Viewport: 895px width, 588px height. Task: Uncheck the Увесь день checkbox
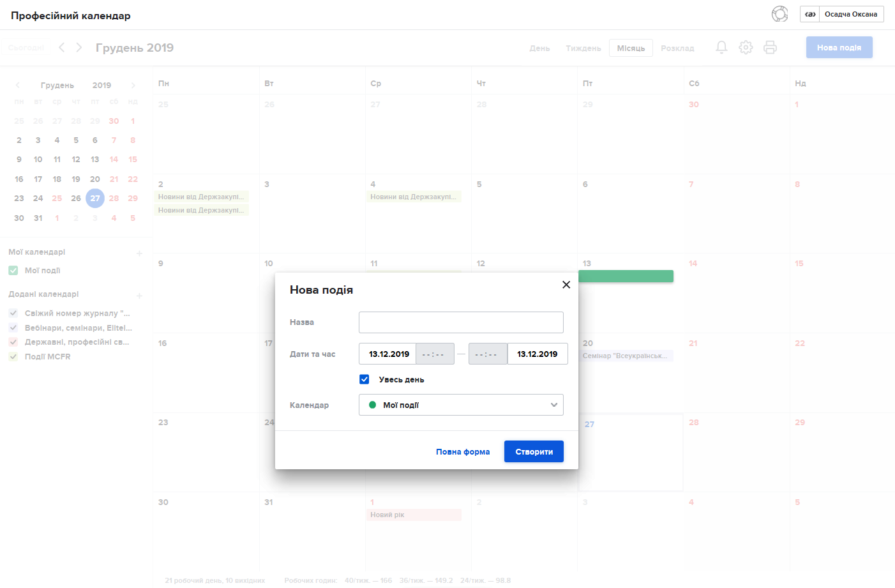pos(365,379)
